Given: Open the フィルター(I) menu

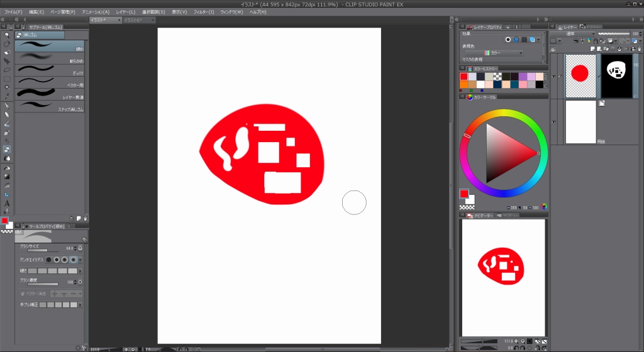Looking at the screenshot, I should coord(203,12).
